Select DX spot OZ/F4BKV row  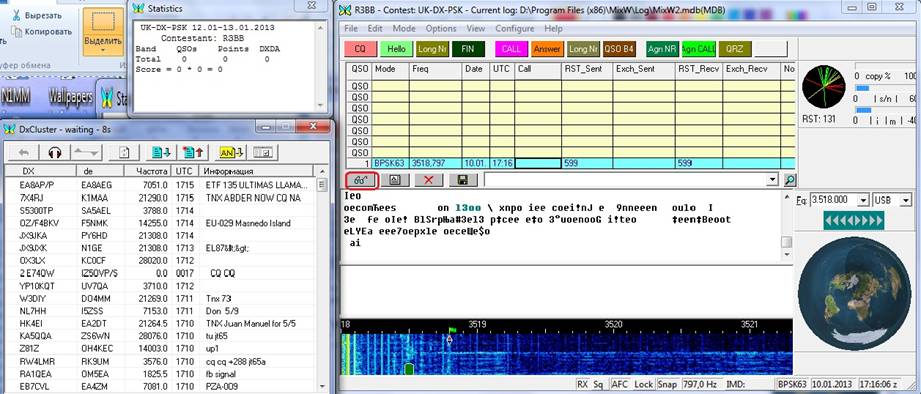tap(160, 223)
